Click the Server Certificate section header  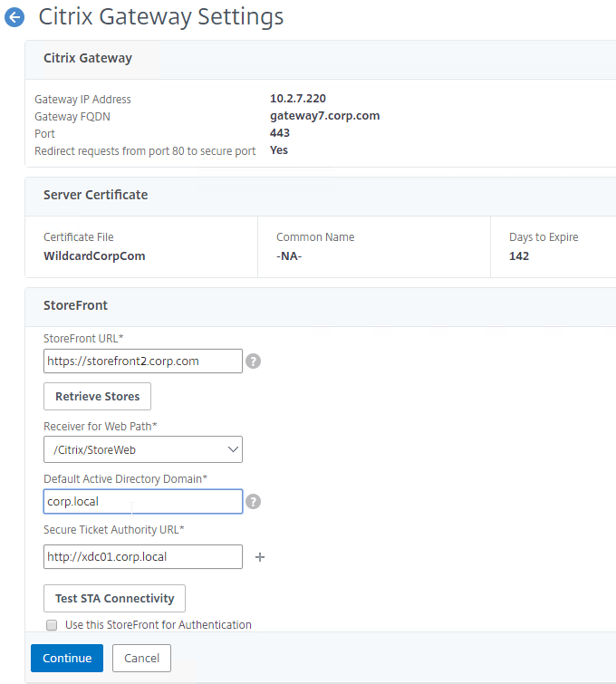[95, 195]
